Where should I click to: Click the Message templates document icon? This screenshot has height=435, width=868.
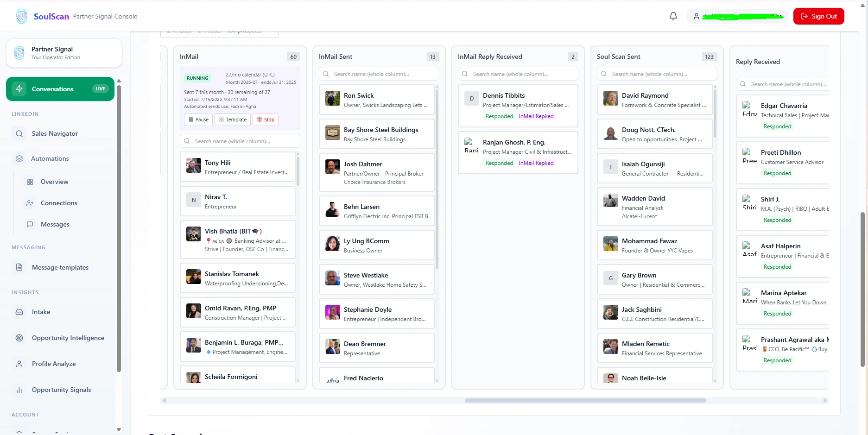click(x=19, y=267)
